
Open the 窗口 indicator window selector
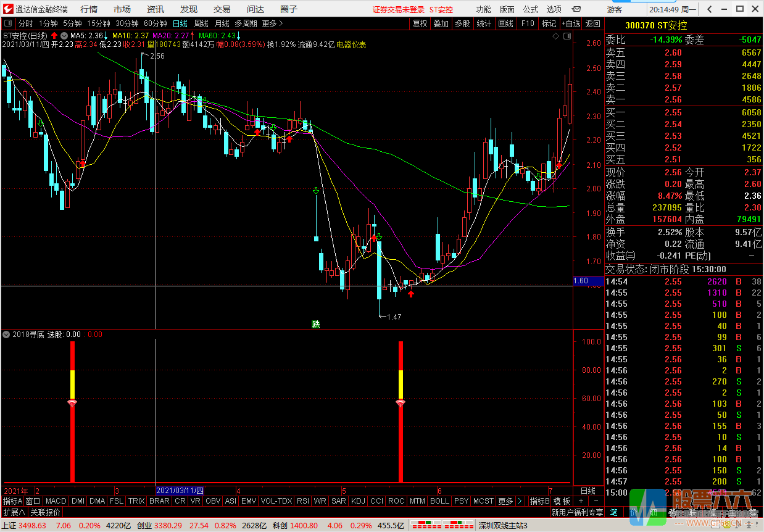33,501
